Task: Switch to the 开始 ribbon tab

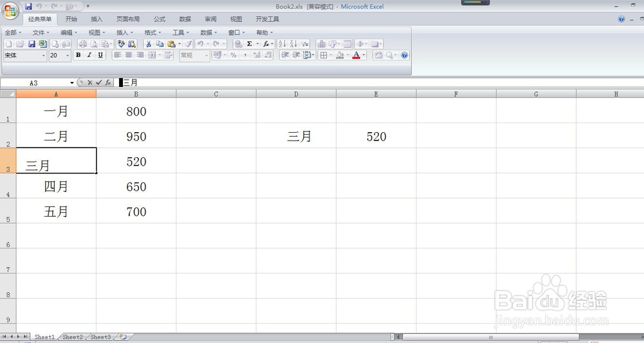Action: 71,19
